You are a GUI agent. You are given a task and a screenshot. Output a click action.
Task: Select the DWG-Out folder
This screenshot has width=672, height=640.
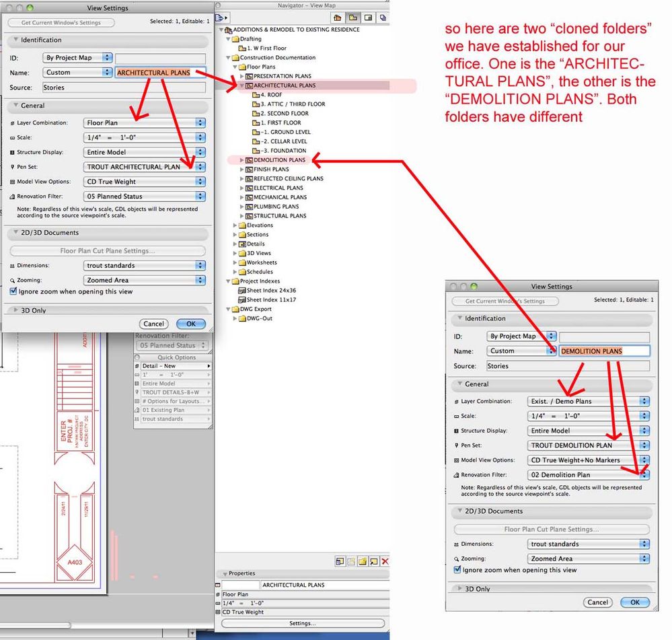(x=260, y=318)
